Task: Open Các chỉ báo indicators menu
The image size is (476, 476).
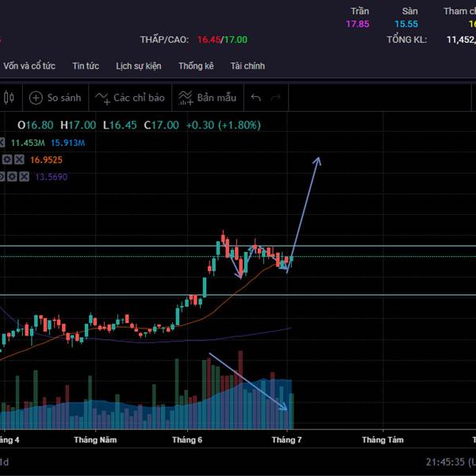Action: pos(130,98)
